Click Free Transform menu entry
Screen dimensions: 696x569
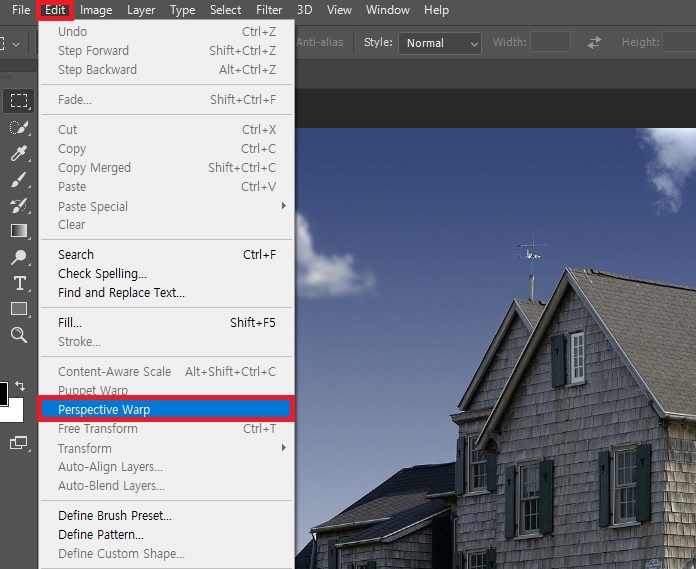167,429
